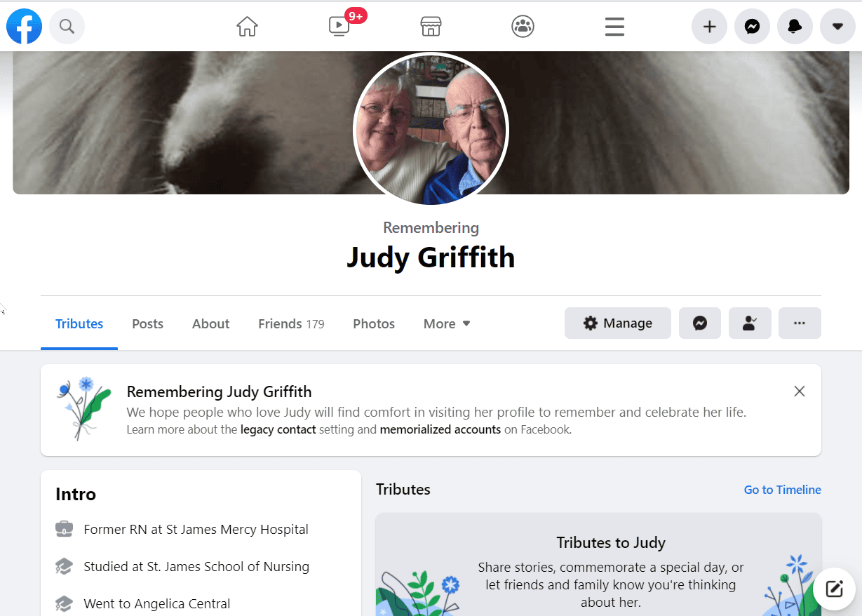Screen dimensions: 862x616
Task: Expand the account dropdown arrow
Action: (837, 27)
